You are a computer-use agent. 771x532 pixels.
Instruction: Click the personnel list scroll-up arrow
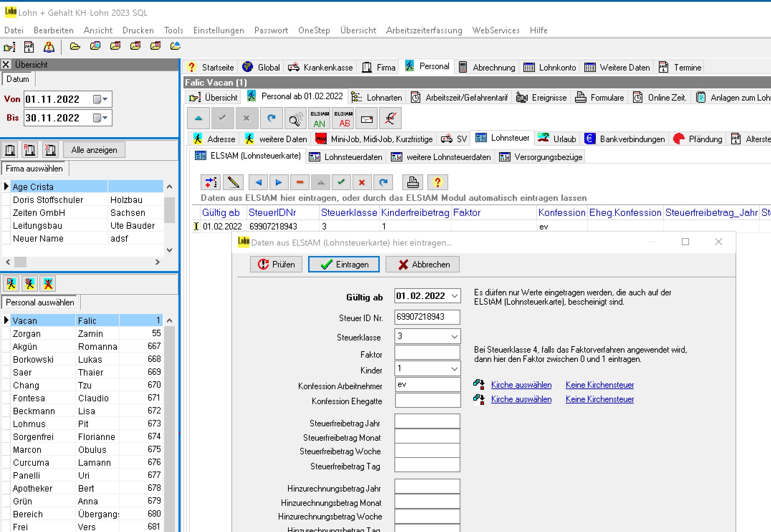tap(170, 320)
